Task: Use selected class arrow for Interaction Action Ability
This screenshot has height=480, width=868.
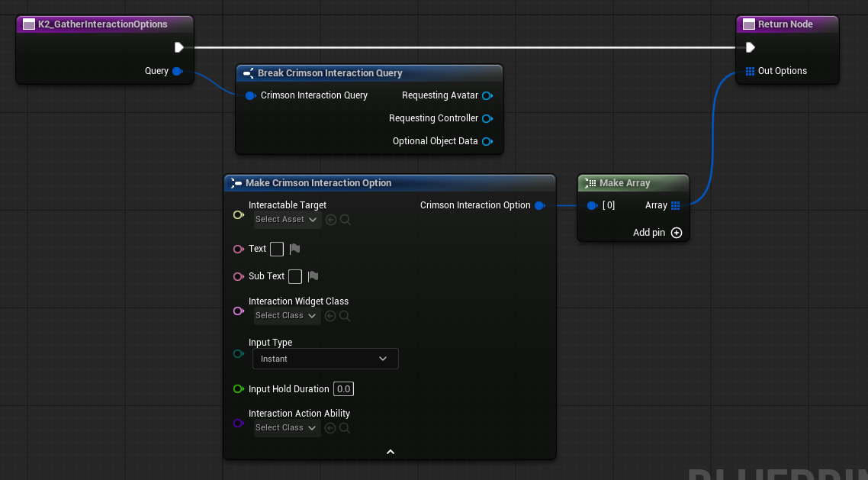Action: click(x=330, y=428)
